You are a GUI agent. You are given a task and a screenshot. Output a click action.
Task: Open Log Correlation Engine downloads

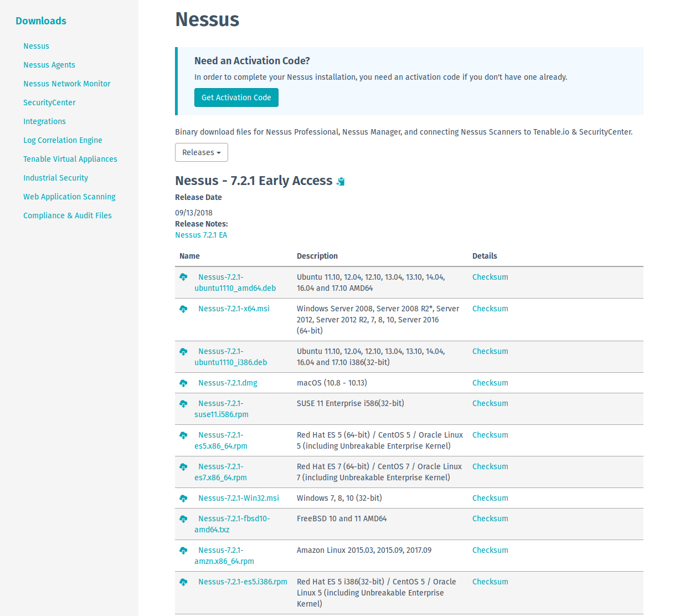click(x=63, y=140)
